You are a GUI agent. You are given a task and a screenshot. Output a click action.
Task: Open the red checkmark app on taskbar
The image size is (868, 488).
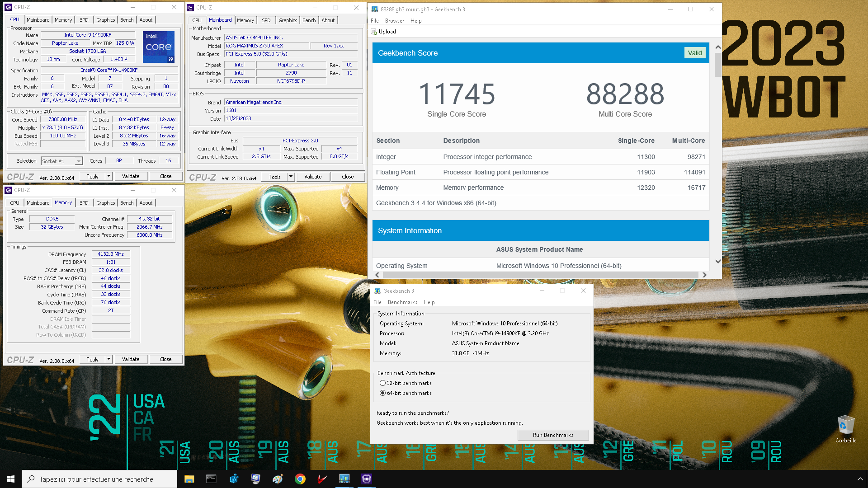[322, 479]
